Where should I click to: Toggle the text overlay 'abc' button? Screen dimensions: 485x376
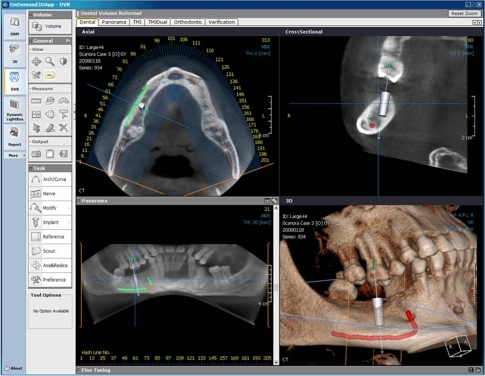50,75
